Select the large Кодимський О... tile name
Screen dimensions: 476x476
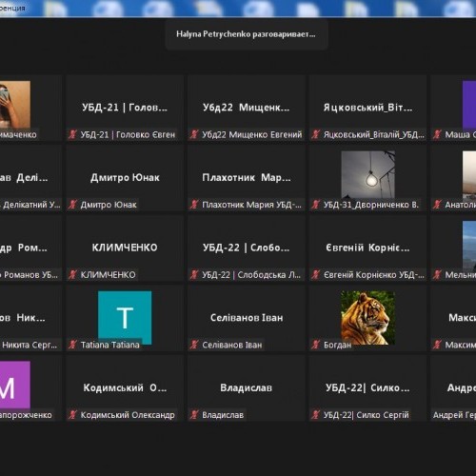coord(125,387)
